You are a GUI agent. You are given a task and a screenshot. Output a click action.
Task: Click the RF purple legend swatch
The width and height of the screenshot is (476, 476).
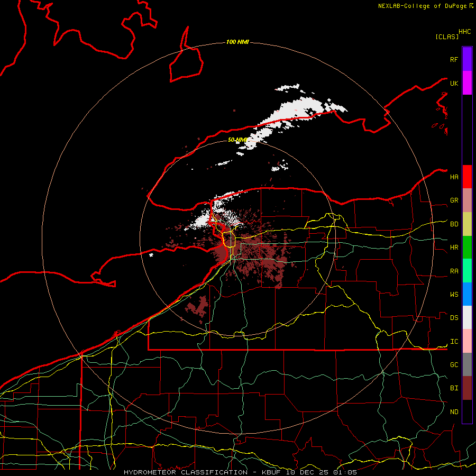pos(467,59)
